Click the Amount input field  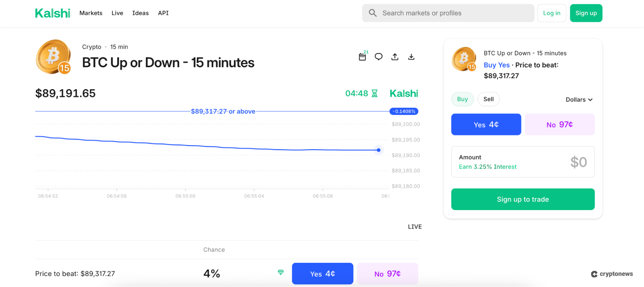(523, 162)
